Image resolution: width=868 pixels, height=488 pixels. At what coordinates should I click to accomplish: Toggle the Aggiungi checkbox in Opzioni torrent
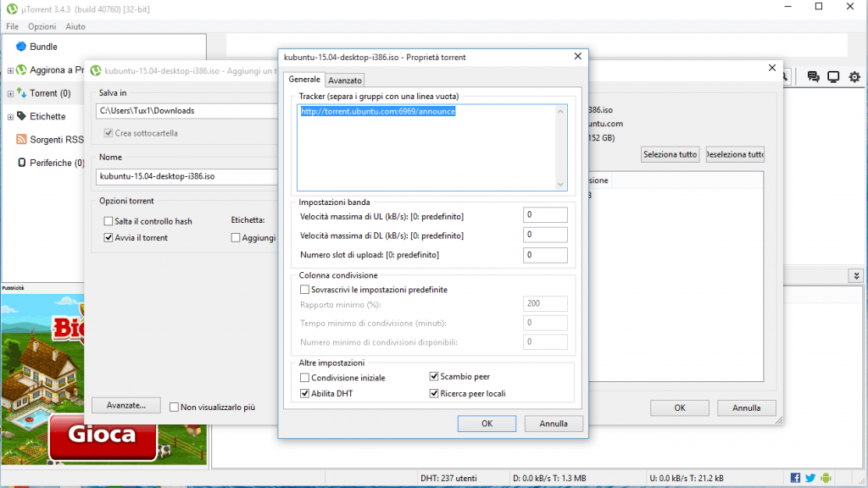click(x=236, y=238)
